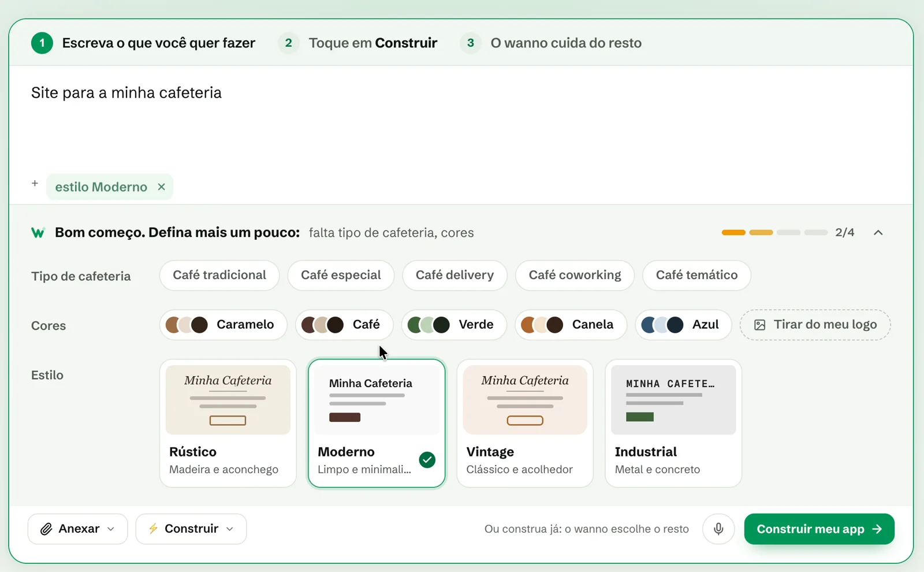Click the 2/4 progress indicator bar

(x=774, y=232)
